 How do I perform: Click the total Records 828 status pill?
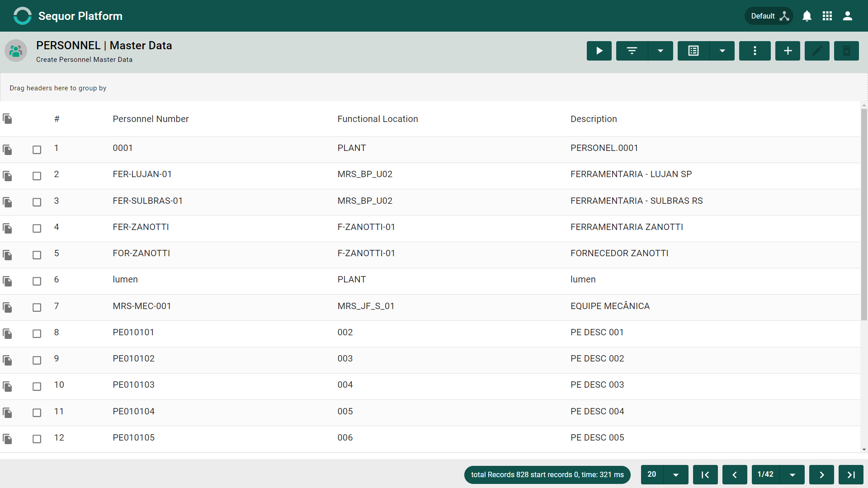click(x=547, y=474)
